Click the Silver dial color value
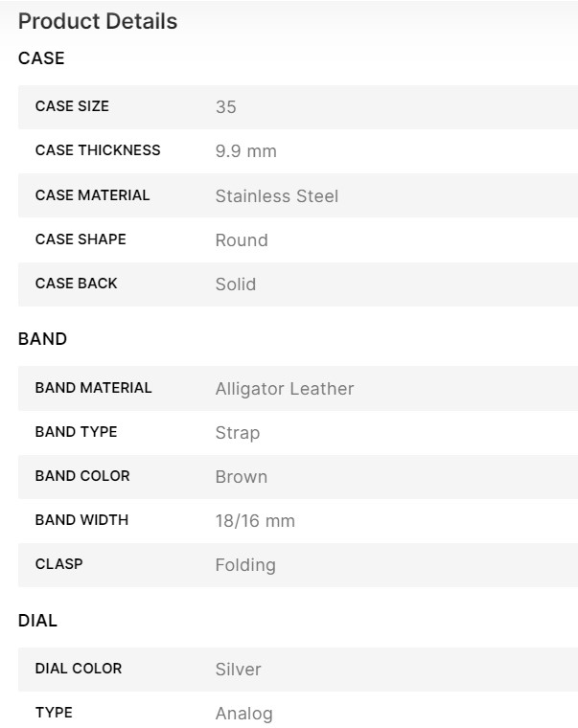 point(238,670)
